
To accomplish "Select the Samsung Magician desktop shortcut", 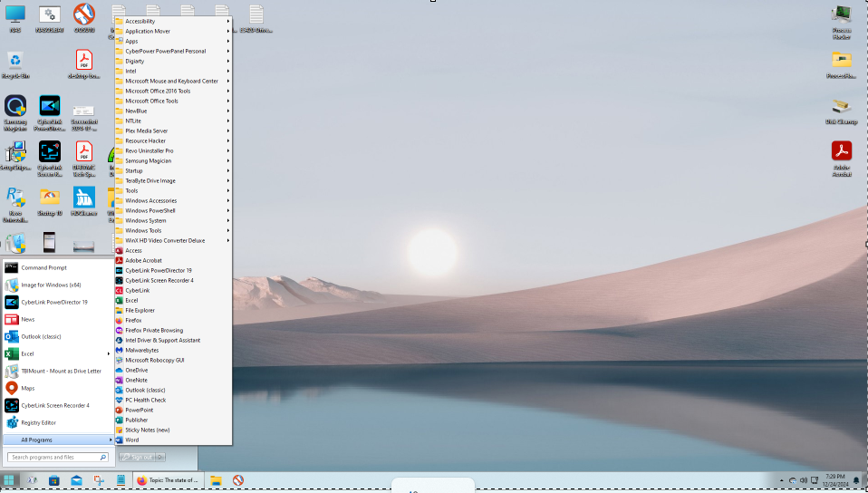I will (x=15, y=113).
